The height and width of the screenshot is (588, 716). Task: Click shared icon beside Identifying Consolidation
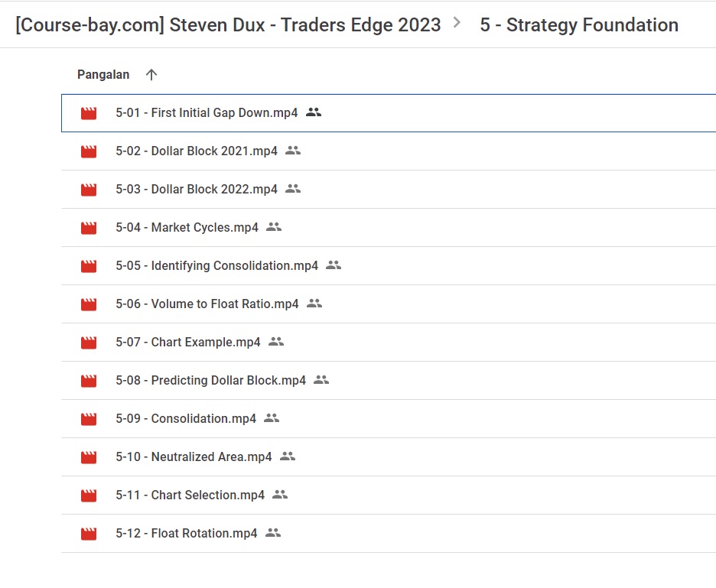point(334,265)
